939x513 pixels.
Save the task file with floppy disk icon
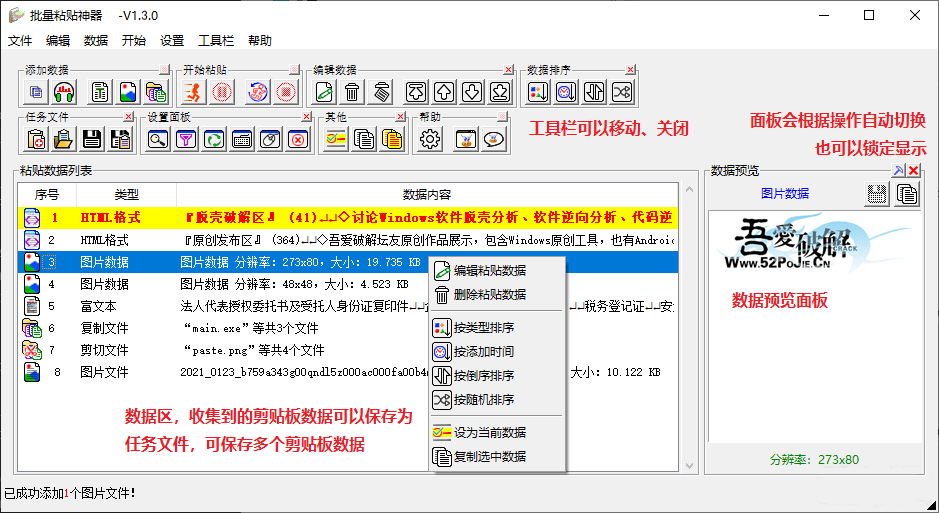[x=92, y=139]
